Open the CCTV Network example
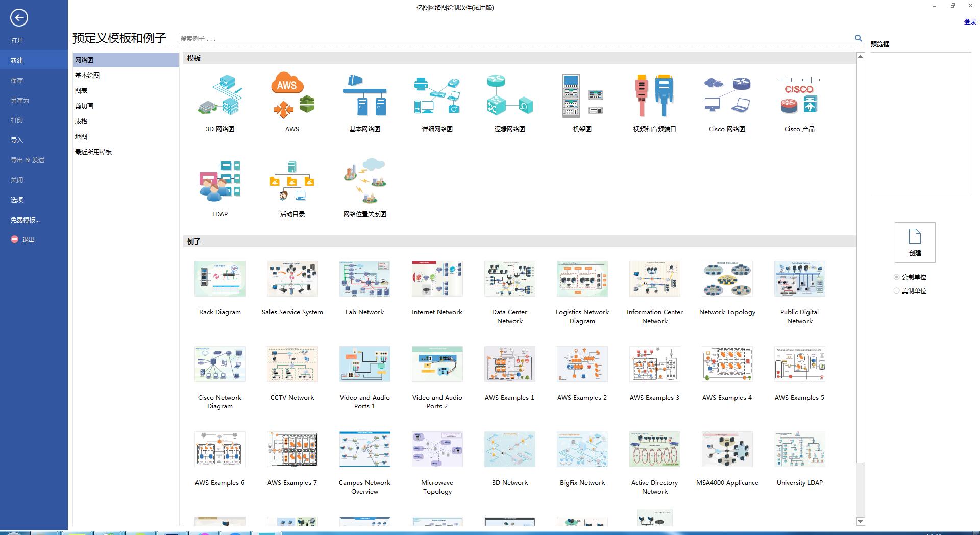Screen dimensions: 980x535 point(292,364)
